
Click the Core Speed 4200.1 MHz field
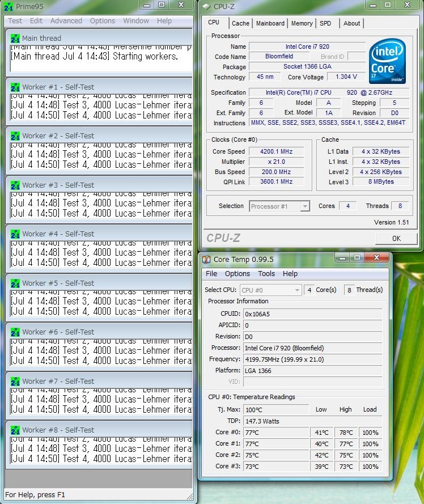coord(276,152)
